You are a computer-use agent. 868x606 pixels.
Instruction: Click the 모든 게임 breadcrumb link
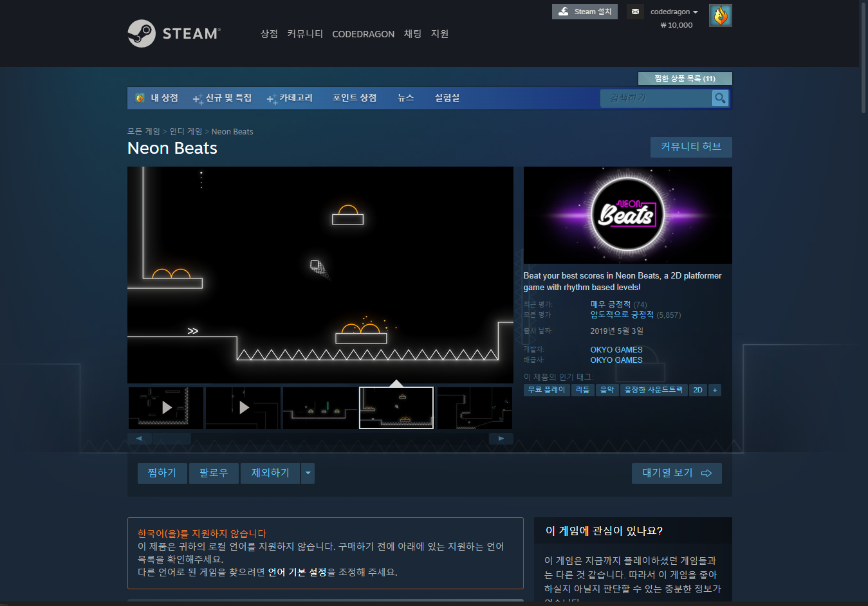click(x=143, y=131)
